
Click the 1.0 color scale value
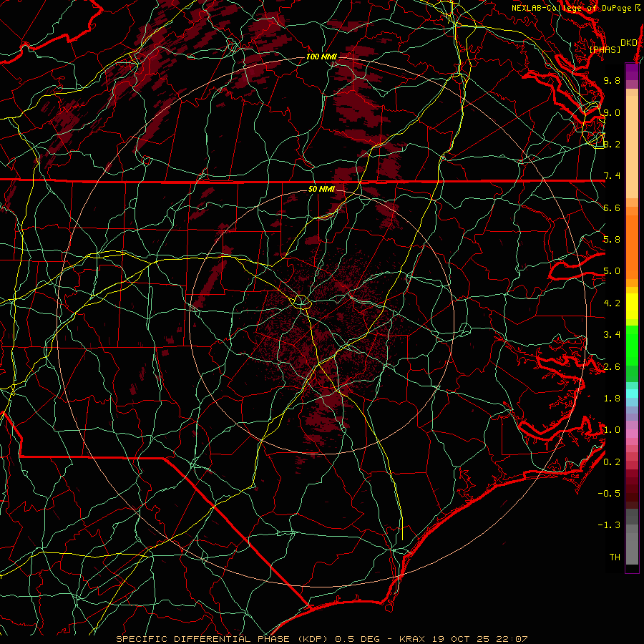coord(612,430)
